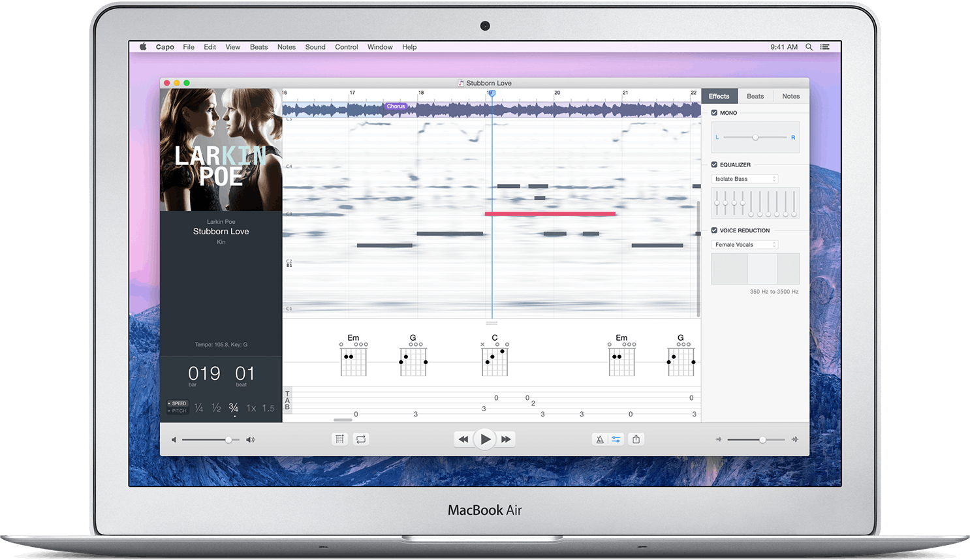Click the blue playhead marker at bar 19

coord(492,93)
